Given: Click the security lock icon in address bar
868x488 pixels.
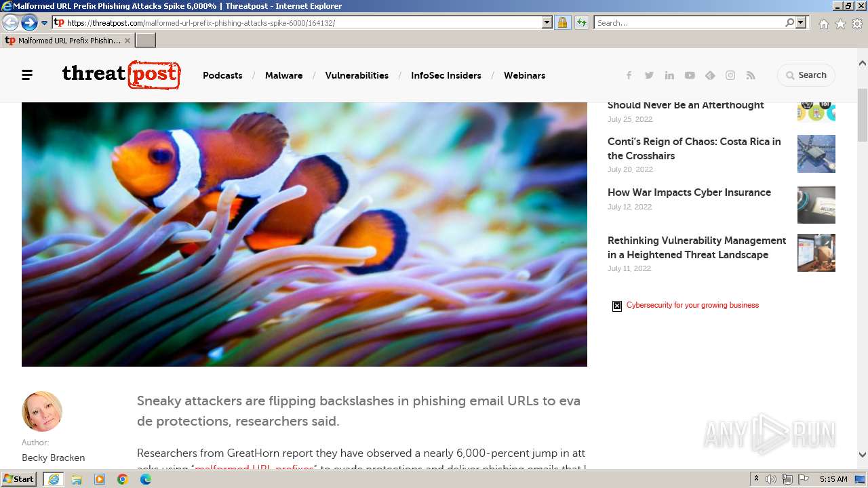Looking at the screenshot, I should (562, 22).
